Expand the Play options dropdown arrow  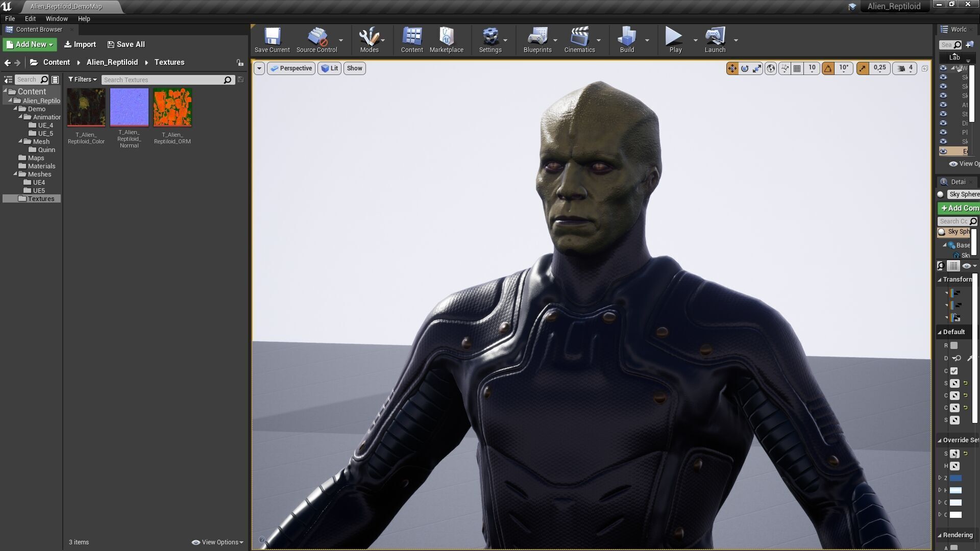(695, 40)
